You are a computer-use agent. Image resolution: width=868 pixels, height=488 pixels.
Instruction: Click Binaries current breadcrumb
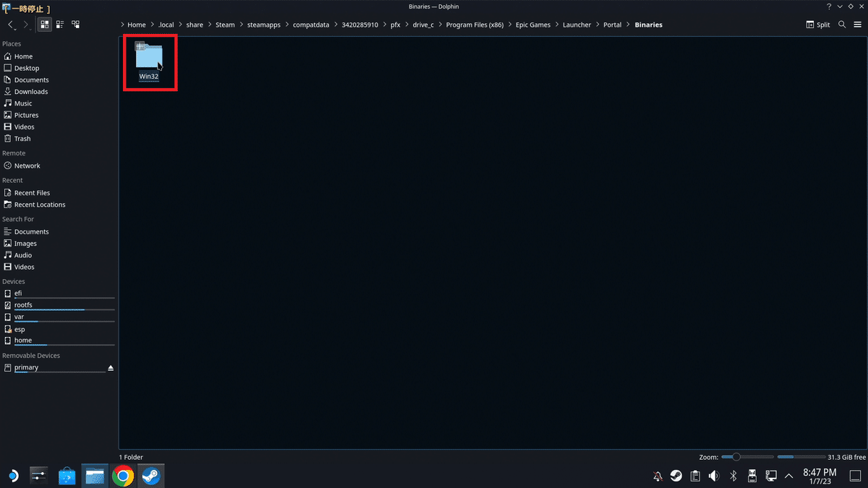[x=648, y=25]
